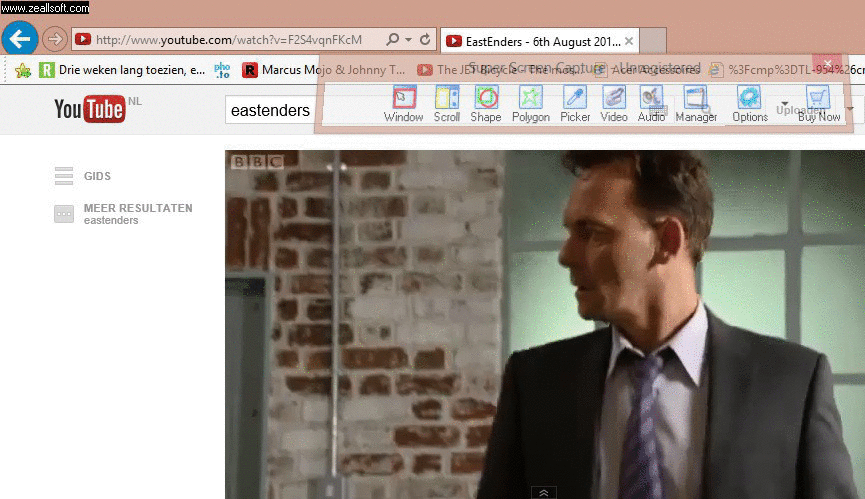Open Super Screen Capture Options
865x499 pixels.
click(x=749, y=103)
